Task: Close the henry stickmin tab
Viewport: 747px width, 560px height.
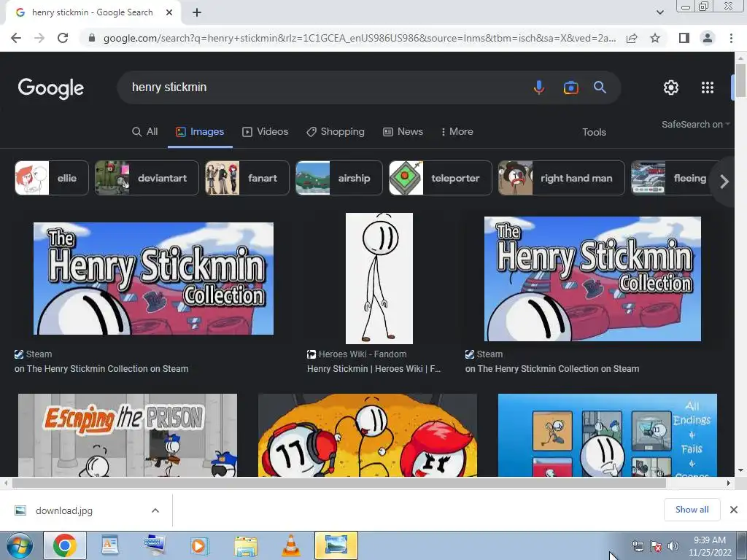Action: (x=169, y=12)
